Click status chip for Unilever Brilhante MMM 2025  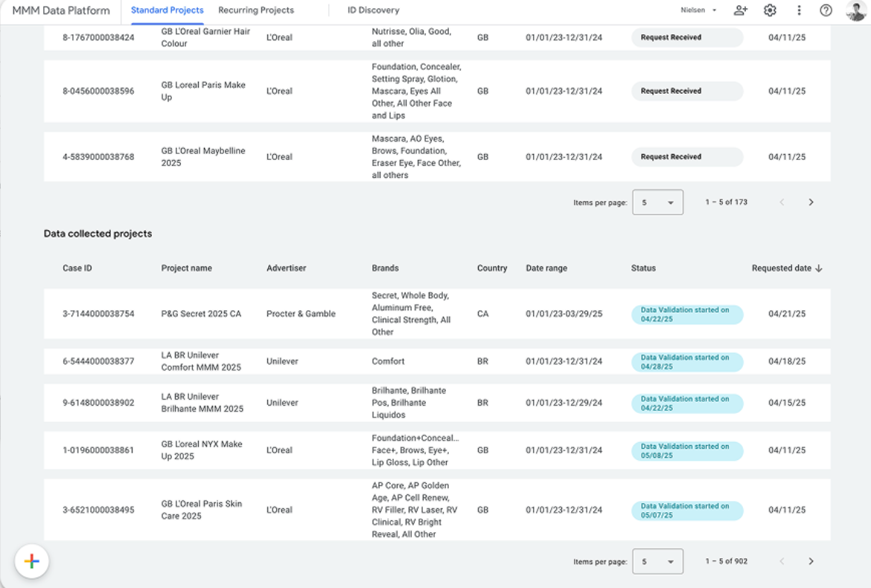687,403
